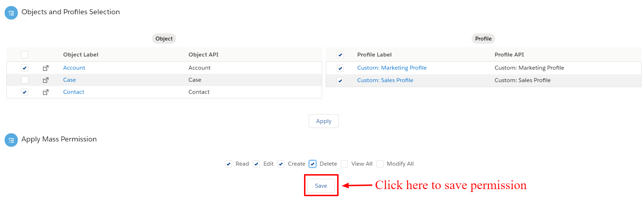Image resolution: width=644 pixels, height=204 pixels.
Task: Uncheck the Custom: Marketing Profile checkbox
Action: 340,68
